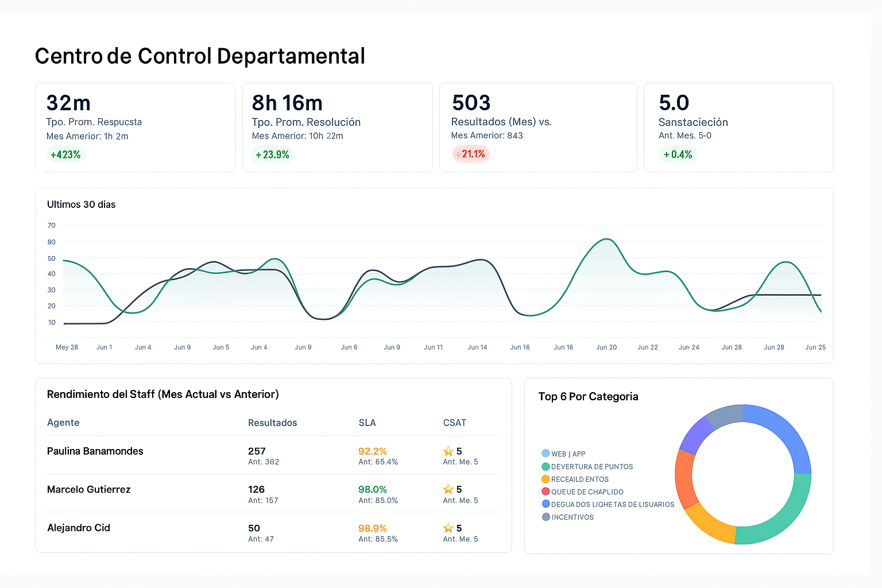Click the star icon in Alejandro Cid row
The height and width of the screenshot is (588, 882).
[x=448, y=528]
